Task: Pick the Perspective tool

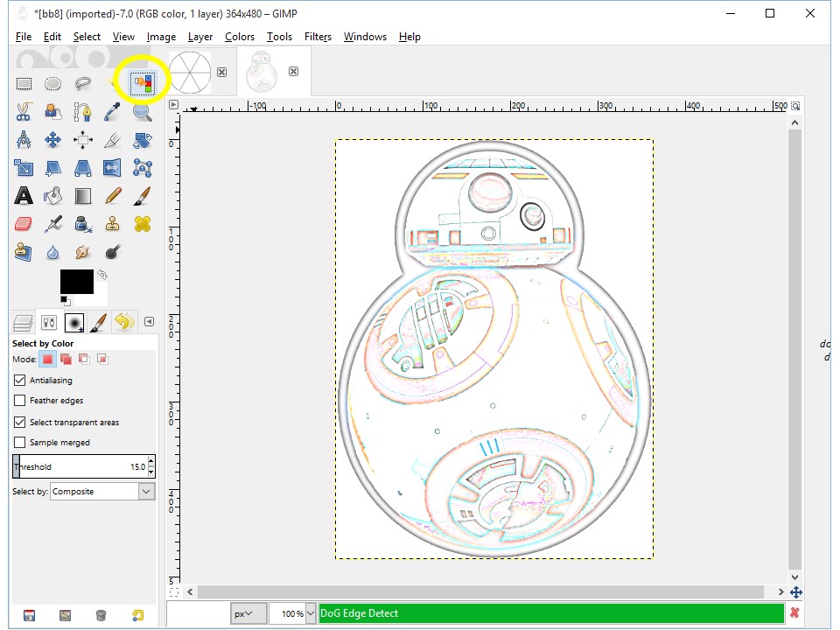Action: [82, 168]
